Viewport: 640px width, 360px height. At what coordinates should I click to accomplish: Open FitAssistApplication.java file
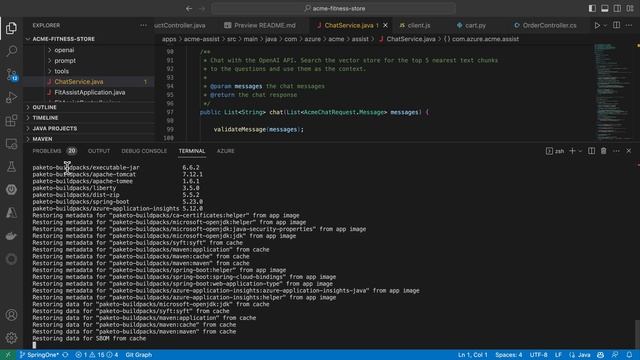pos(89,92)
